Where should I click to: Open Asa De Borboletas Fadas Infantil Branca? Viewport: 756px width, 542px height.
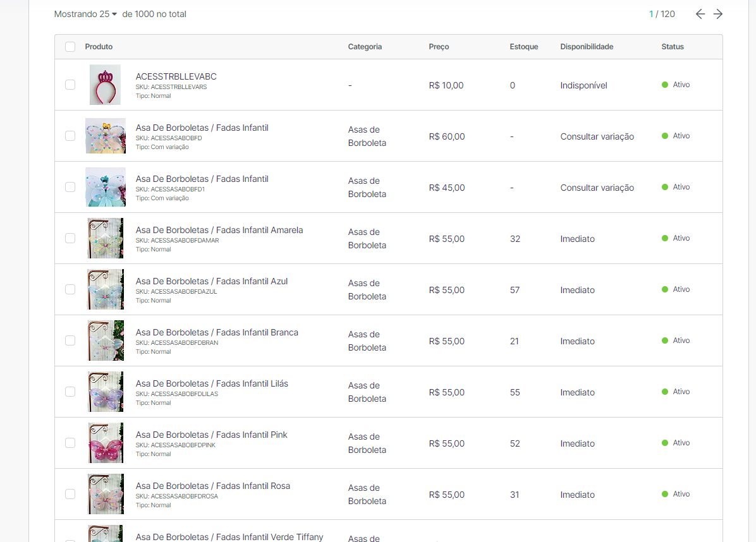pos(217,332)
